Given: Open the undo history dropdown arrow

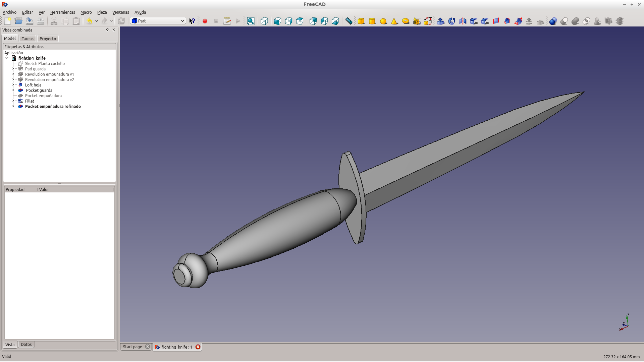Looking at the screenshot, I should point(97,21).
